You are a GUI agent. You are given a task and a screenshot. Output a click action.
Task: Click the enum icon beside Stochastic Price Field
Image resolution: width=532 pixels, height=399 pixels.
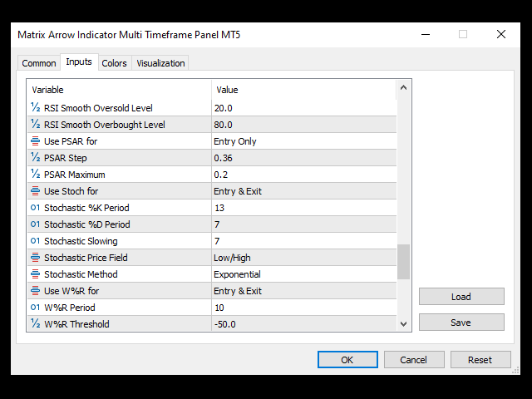click(x=36, y=258)
